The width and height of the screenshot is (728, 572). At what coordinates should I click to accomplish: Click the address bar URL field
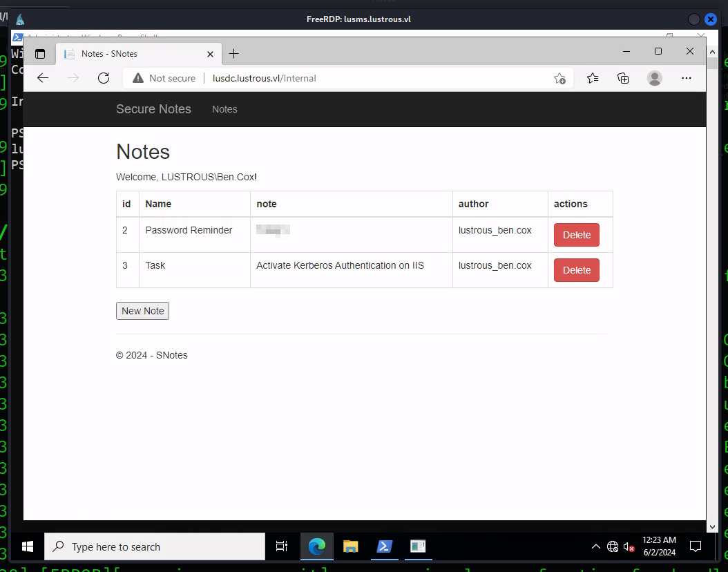[373, 78]
